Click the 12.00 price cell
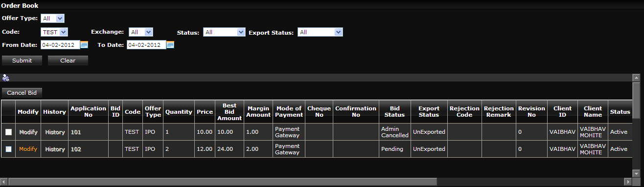This screenshot has height=187, width=644. click(x=205, y=149)
